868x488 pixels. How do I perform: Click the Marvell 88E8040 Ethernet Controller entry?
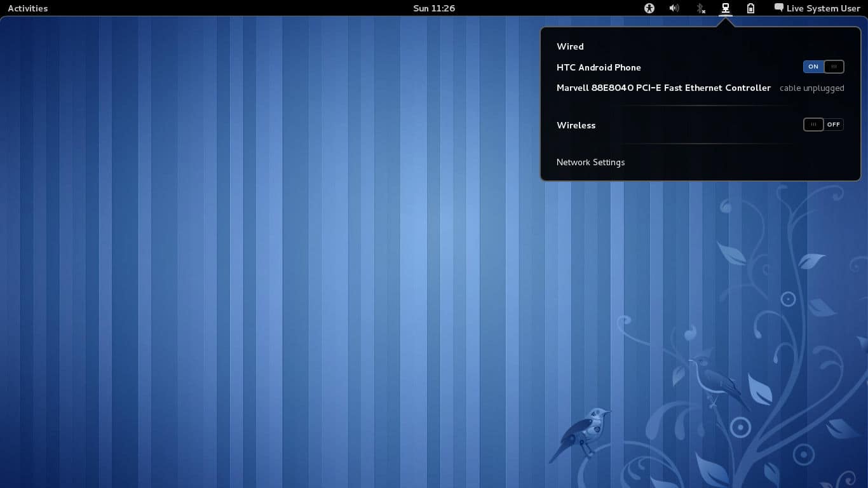pyautogui.click(x=663, y=88)
